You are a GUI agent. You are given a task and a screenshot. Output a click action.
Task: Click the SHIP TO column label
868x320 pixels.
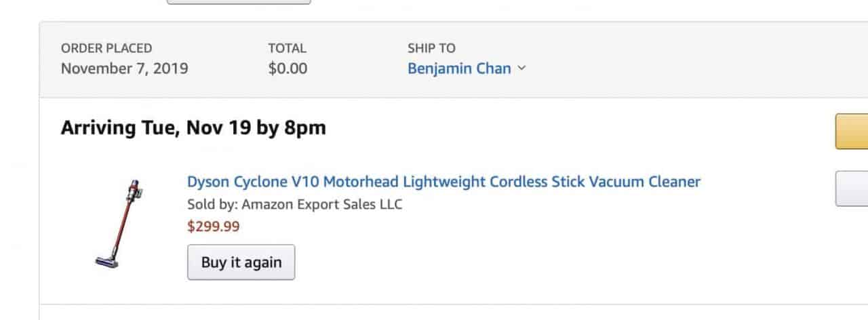pos(431,48)
